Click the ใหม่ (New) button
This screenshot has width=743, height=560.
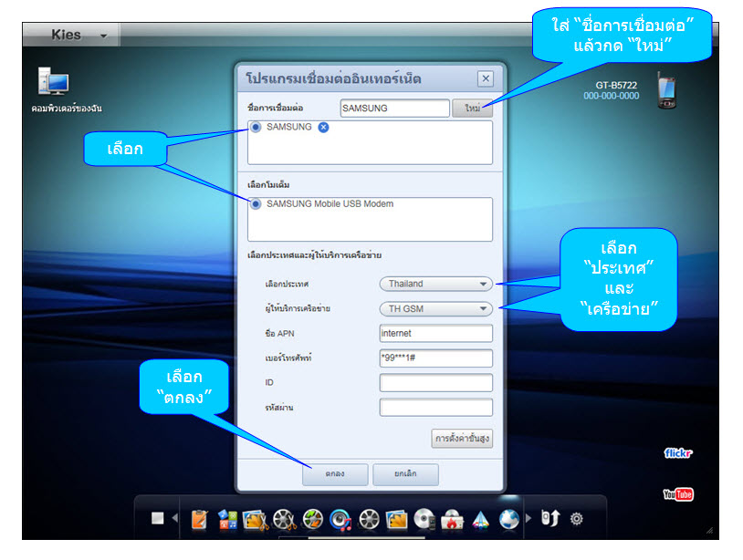473,108
